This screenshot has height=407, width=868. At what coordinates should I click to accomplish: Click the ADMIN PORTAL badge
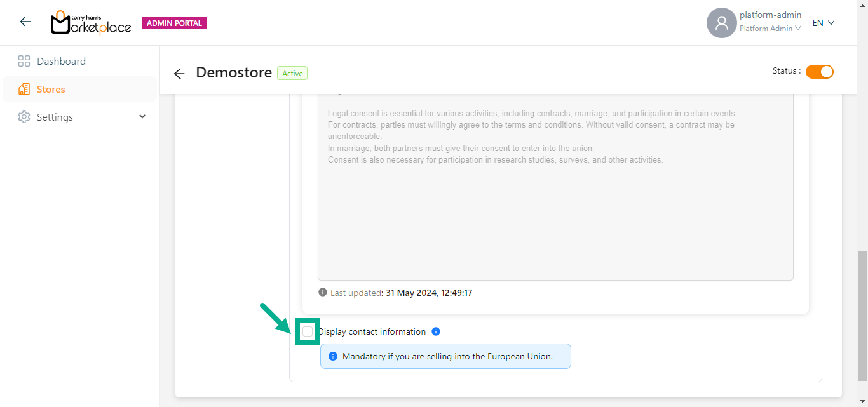point(174,23)
